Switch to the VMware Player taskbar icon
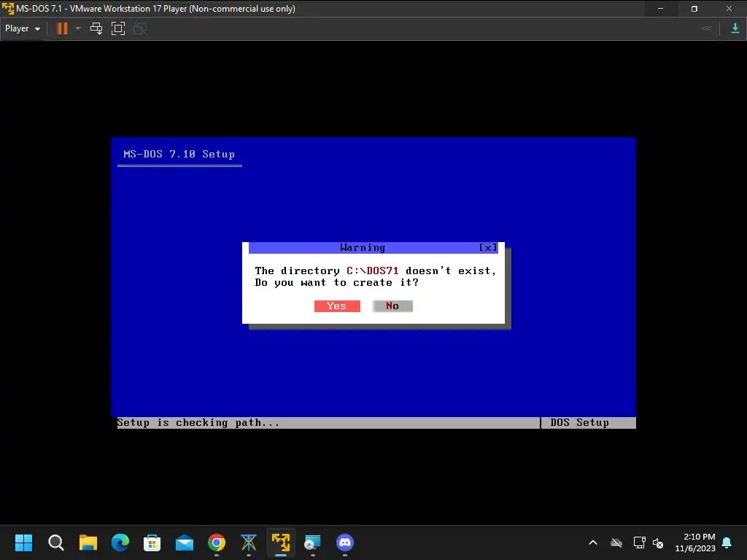Screen dimensions: 747x560 [x=281, y=542]
